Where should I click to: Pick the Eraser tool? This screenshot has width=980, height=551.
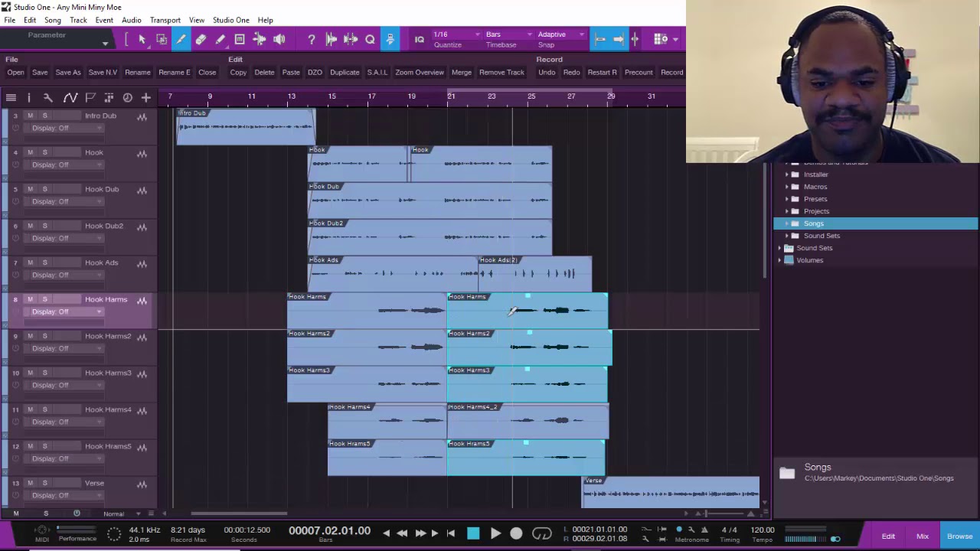point(201,39)
